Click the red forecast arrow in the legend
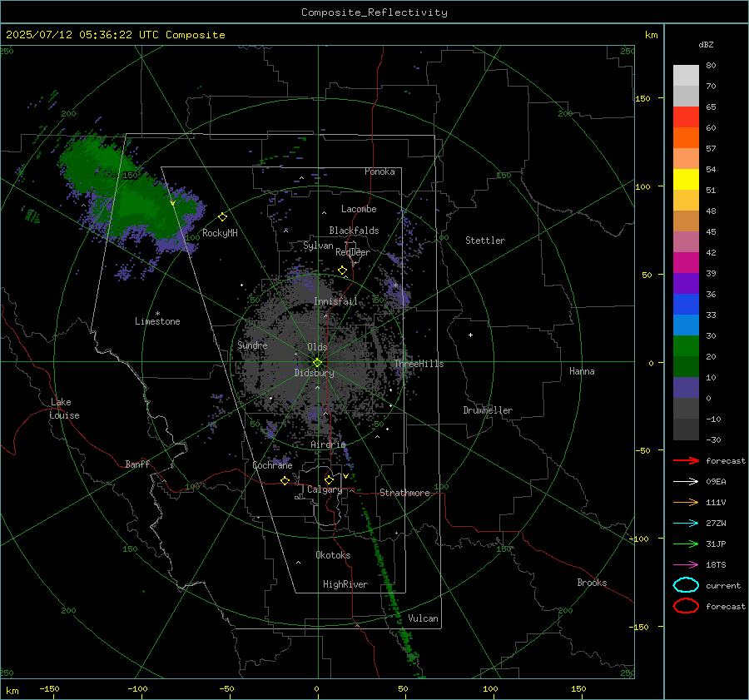The image size is (749, 700). click(x=686, y=460)
